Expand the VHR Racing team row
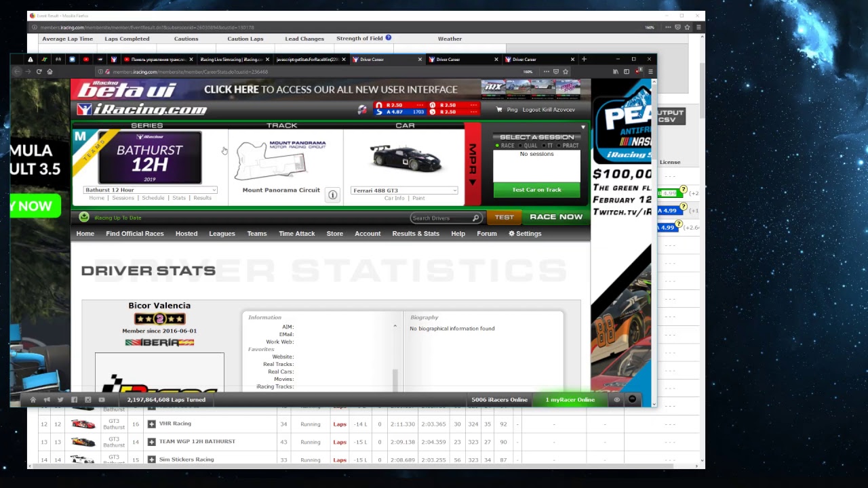 tap(151, 424)
